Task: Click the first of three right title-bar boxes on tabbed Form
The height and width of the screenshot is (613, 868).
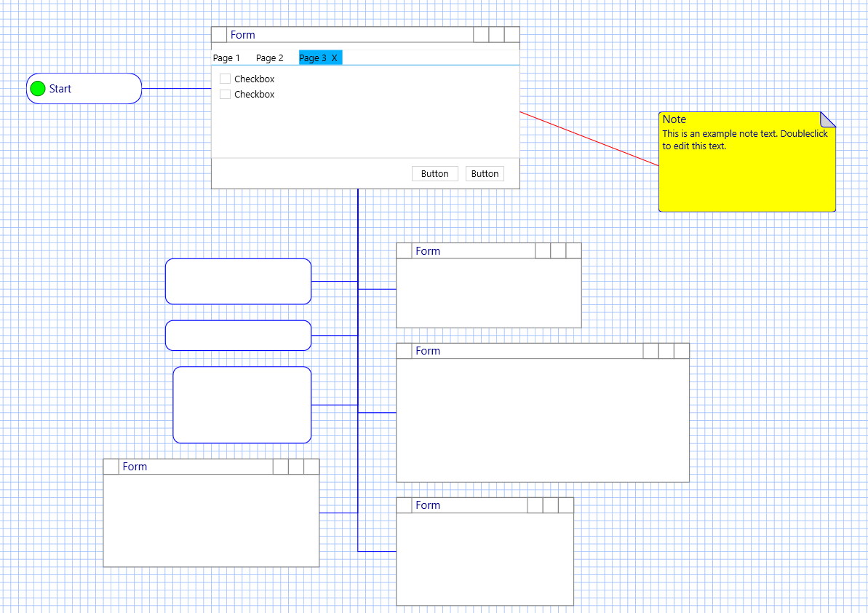Action: pyautogui.click(x=482, y=34)
